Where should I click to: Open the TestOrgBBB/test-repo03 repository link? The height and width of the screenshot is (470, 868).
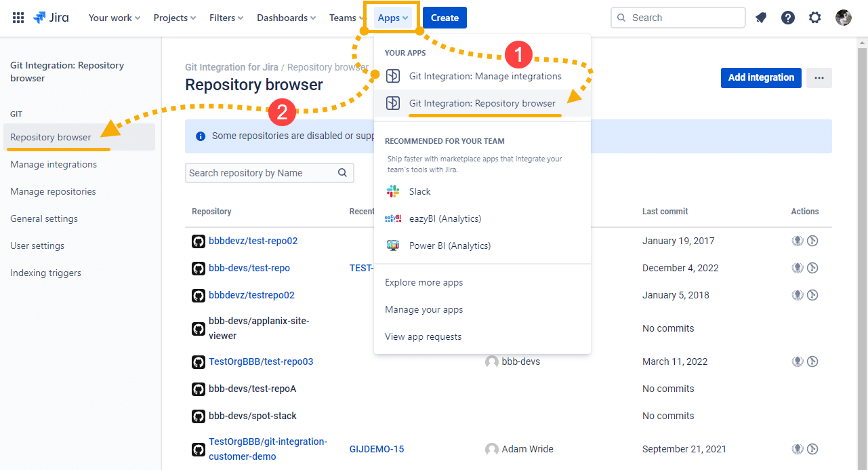click(x=261, y=361)
